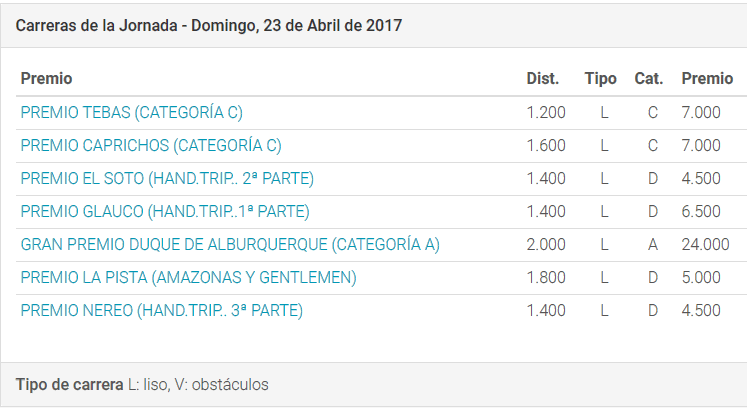Open the PREMIO TEBAS race link
The image size is (747, 408).
(131, 112)
